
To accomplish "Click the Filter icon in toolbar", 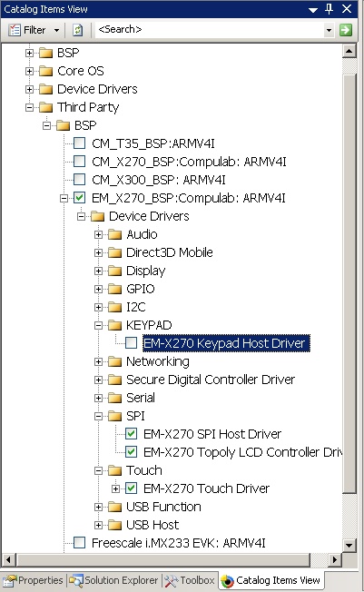I will point(15,30).
